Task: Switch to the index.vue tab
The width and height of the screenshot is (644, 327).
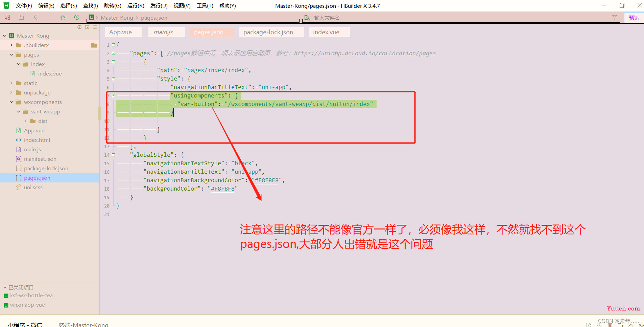Action: pyautogui.click(x=329, y=32)
